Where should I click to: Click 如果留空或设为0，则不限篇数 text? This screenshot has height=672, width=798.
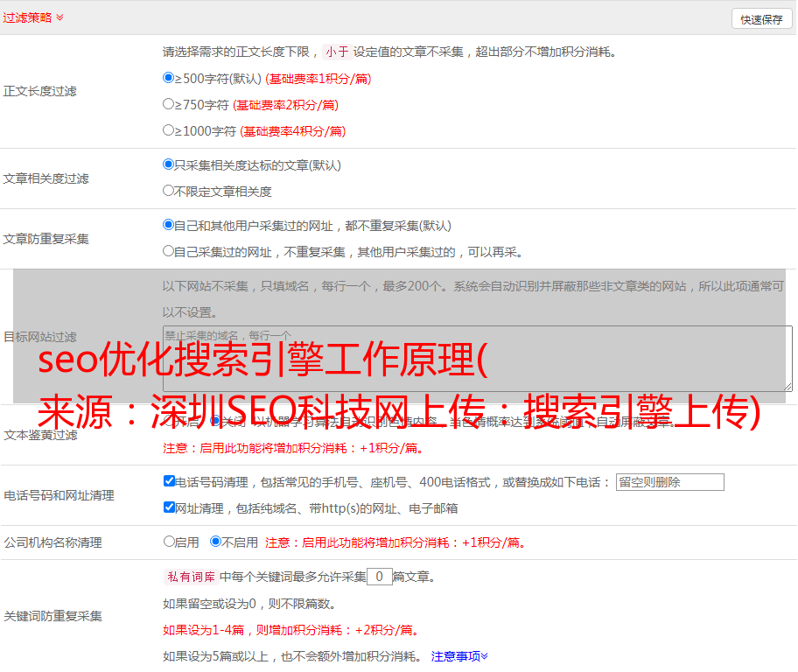[x=249, y=604]
